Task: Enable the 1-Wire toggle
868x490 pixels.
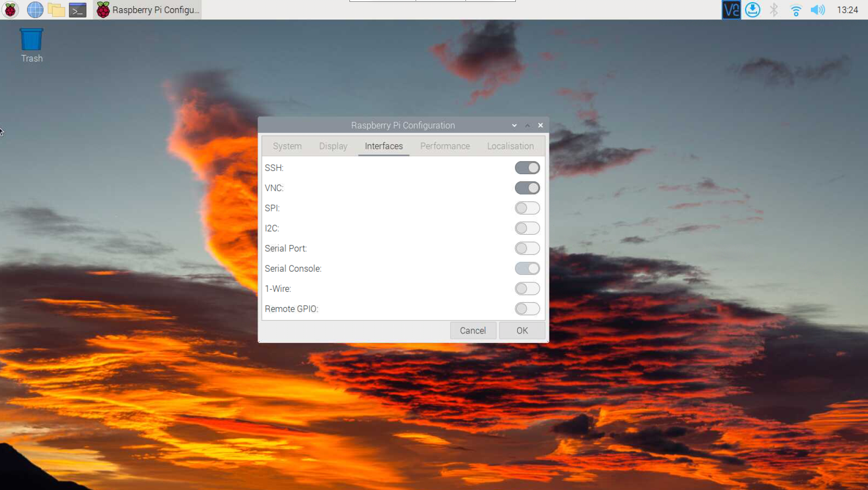Action: 527,289
